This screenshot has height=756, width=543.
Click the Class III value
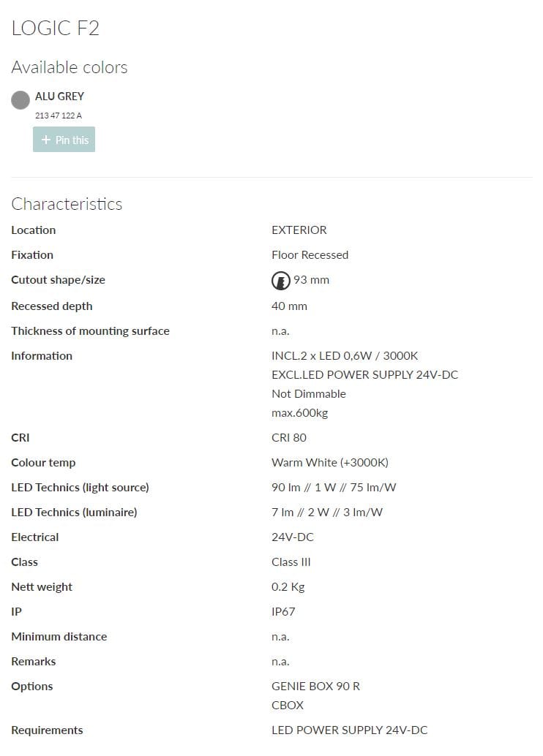(291, 562)
